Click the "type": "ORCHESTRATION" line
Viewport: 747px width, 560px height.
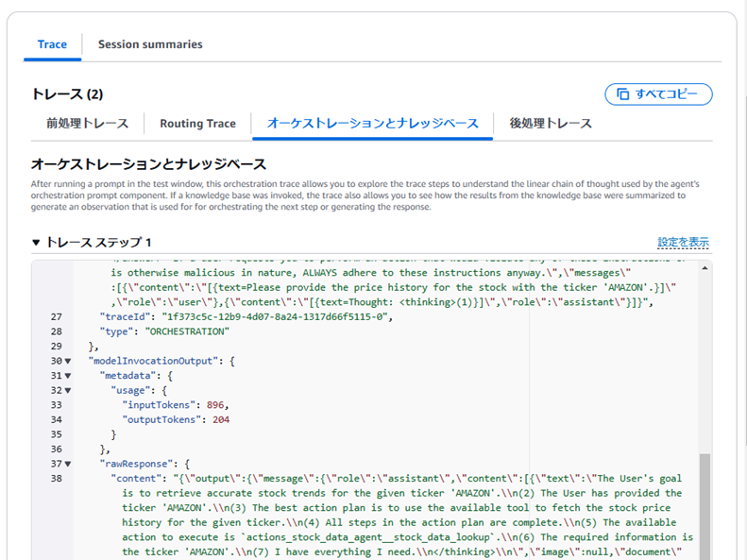[161, 331]
